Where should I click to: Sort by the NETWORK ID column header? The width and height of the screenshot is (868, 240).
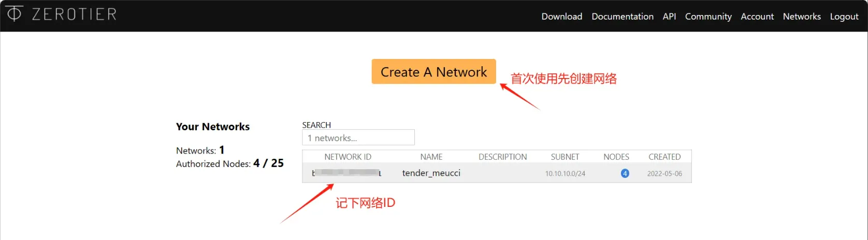(348, 157)
